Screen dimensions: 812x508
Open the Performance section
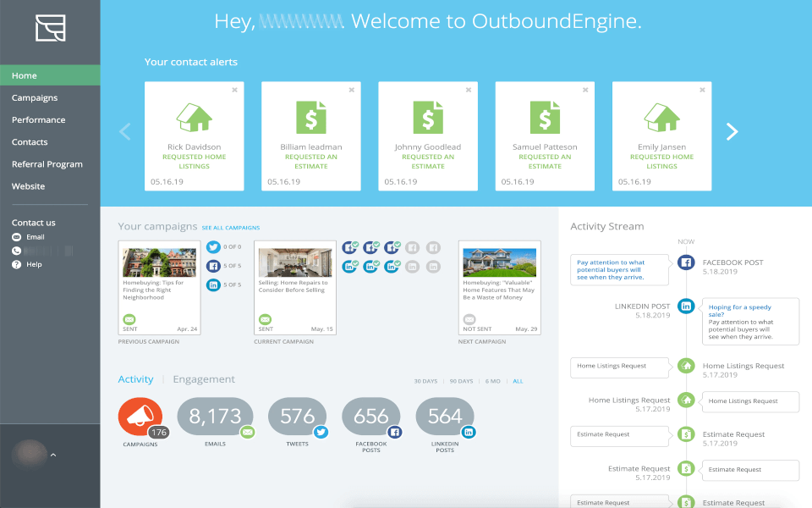click(38, 119)
